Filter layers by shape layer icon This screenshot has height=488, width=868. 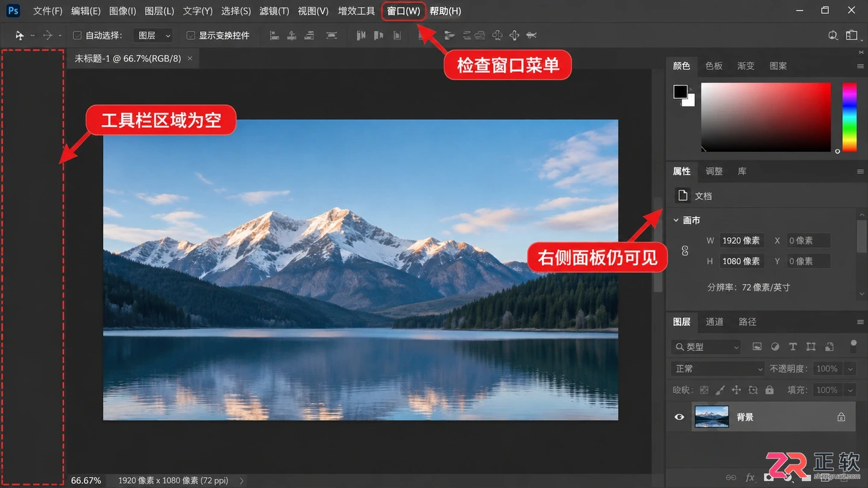811,347
